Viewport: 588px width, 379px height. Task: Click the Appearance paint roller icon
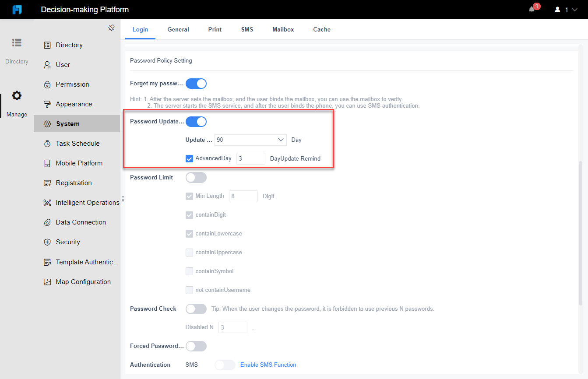coord(47,104)
